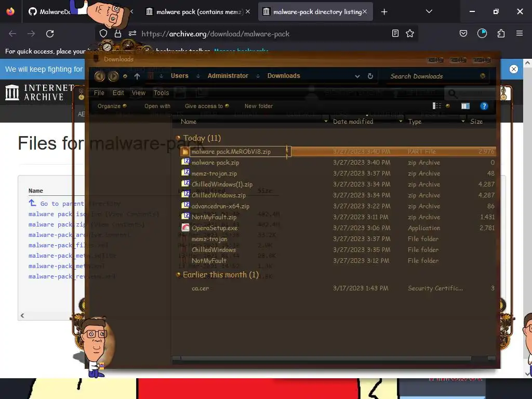Image resolution: width=532 pixels, height=399 pixels.
Task: Toggle the preview pane icon
Action: pos(465,106)
